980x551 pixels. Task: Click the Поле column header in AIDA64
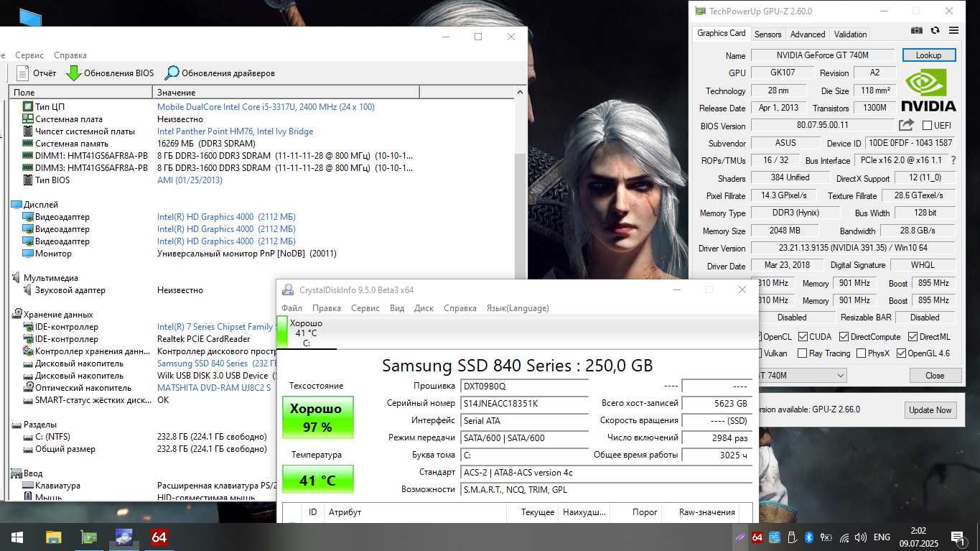pos(80,92)
